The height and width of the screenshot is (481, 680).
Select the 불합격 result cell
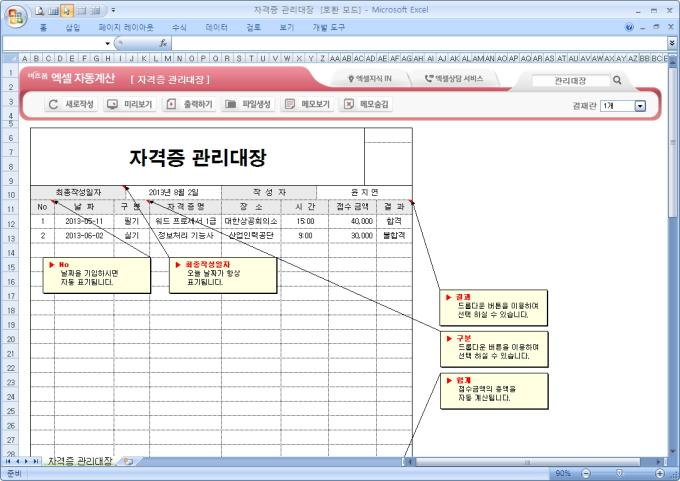[x=394, y=236]
